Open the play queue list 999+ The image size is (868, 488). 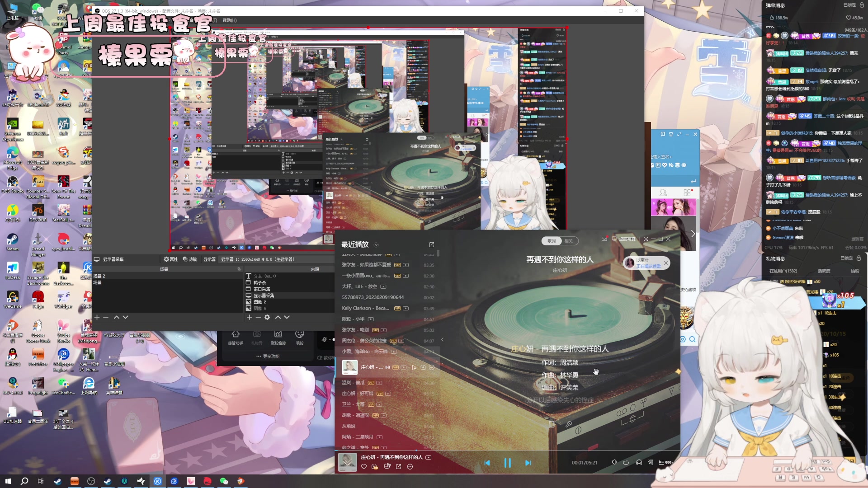point(665,462)
